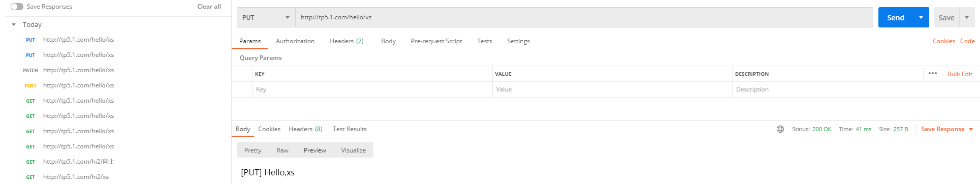Viewport: 980px width, 184px height.
Task: Click the globe network icon near Status
Action: [x=780, y=129]
